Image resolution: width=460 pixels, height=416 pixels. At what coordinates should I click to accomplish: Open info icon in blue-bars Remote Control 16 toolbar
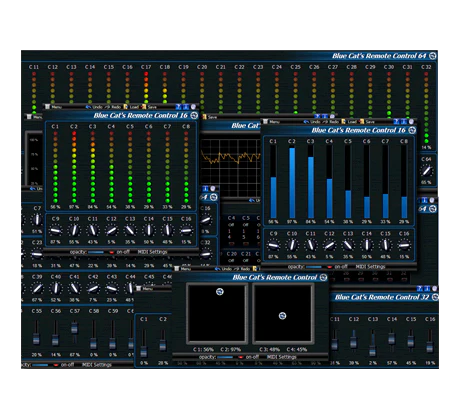coord(404,122)
